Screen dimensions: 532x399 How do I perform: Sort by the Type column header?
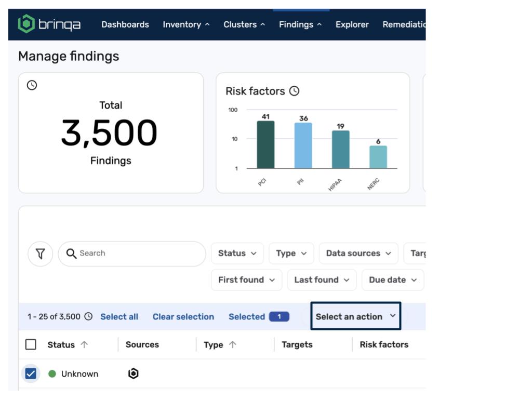(x=214, y=345)
